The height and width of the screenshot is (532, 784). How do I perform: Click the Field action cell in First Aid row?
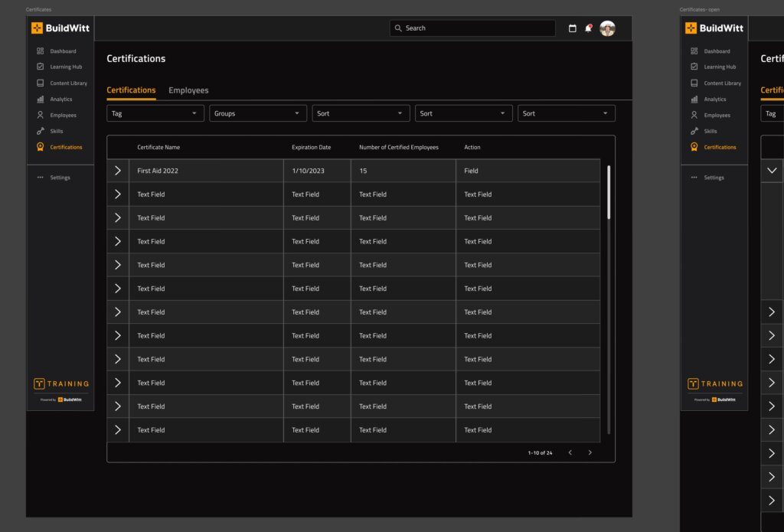528,171
